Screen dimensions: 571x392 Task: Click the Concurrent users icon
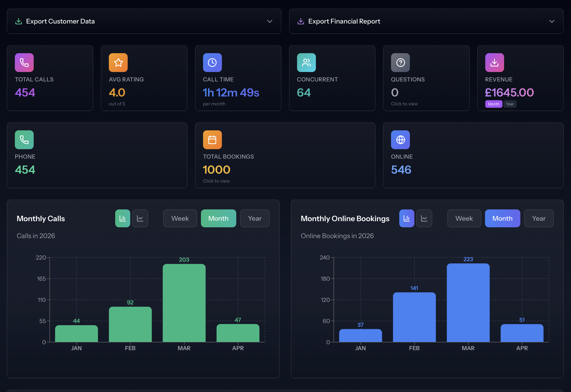pos(306,62)
